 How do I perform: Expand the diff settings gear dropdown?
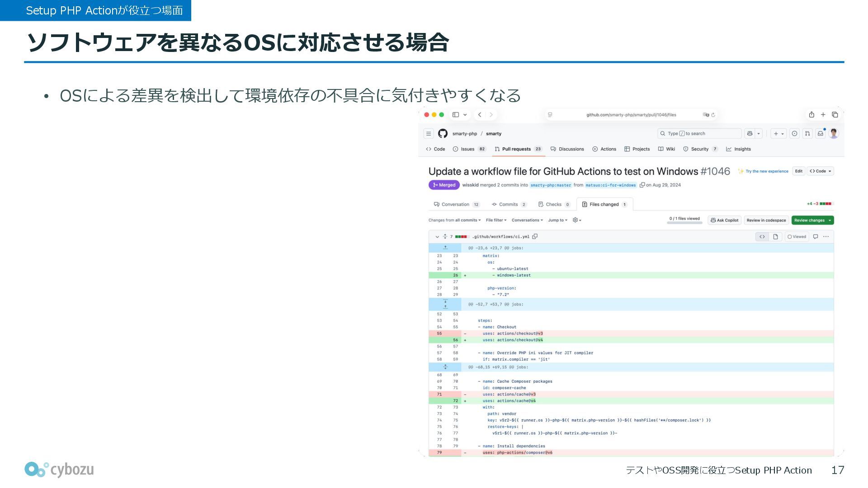577,220
